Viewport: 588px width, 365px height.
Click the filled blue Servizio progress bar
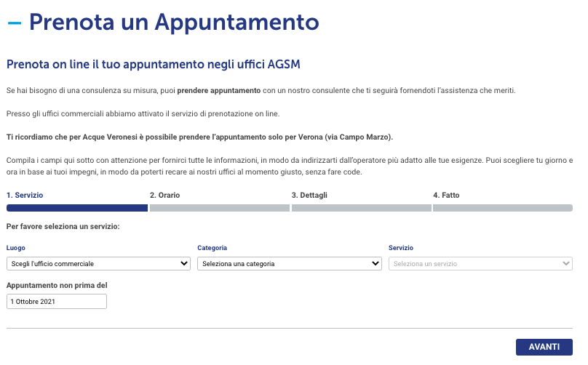76,208
